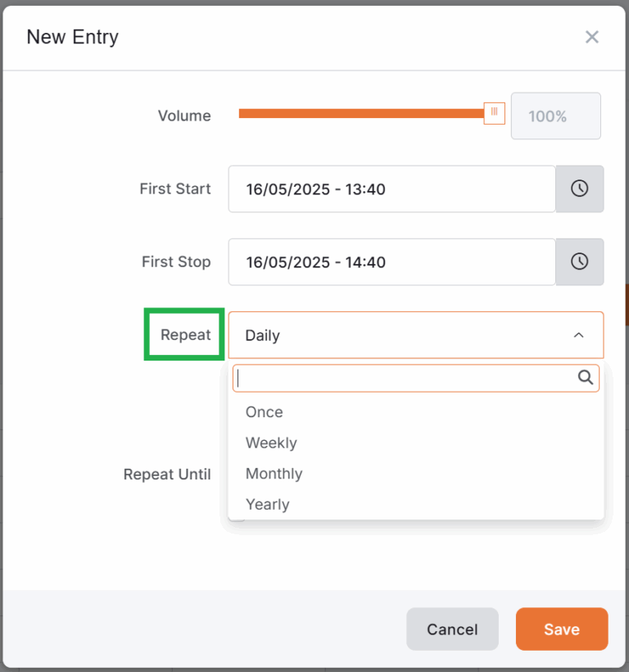
Task: Click the chevron on the Repeat dropdown
Action: (579, 335)
